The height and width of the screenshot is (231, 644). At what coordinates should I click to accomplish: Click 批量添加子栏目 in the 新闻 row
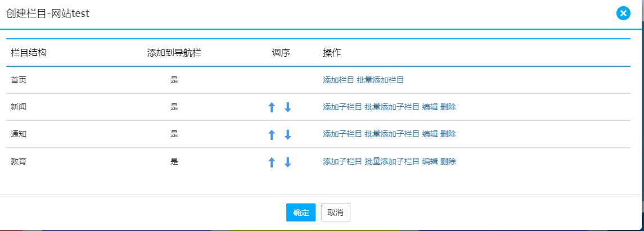point(392,107)
